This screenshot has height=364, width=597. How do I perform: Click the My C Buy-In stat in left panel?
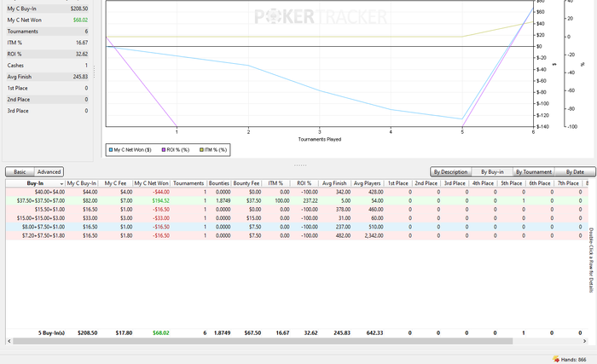pos(48,9)
